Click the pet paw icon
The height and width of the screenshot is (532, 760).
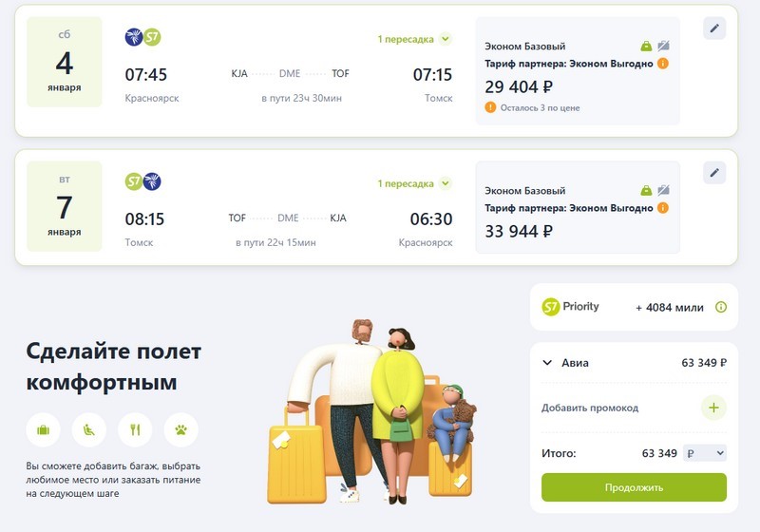pos(180,429)
